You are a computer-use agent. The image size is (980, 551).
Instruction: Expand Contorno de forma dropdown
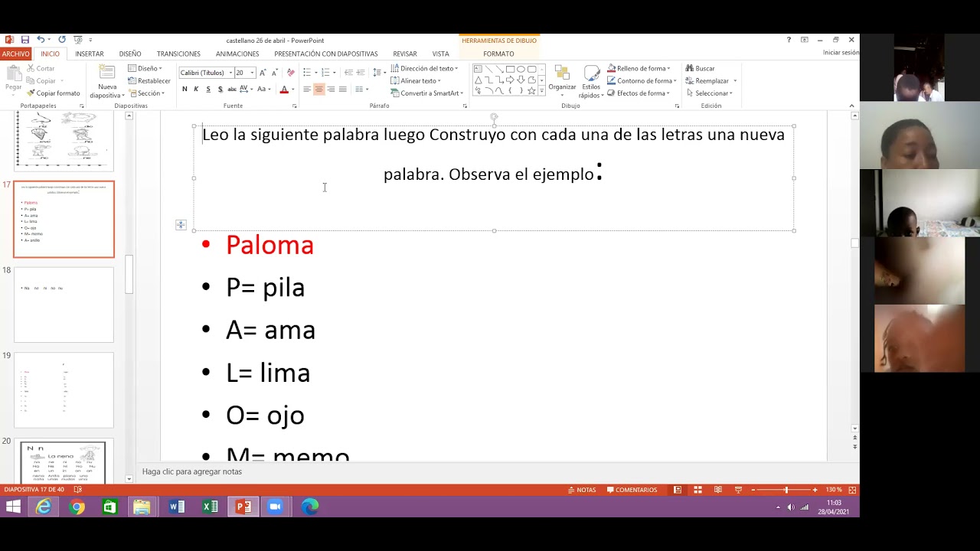coord(642,81)
